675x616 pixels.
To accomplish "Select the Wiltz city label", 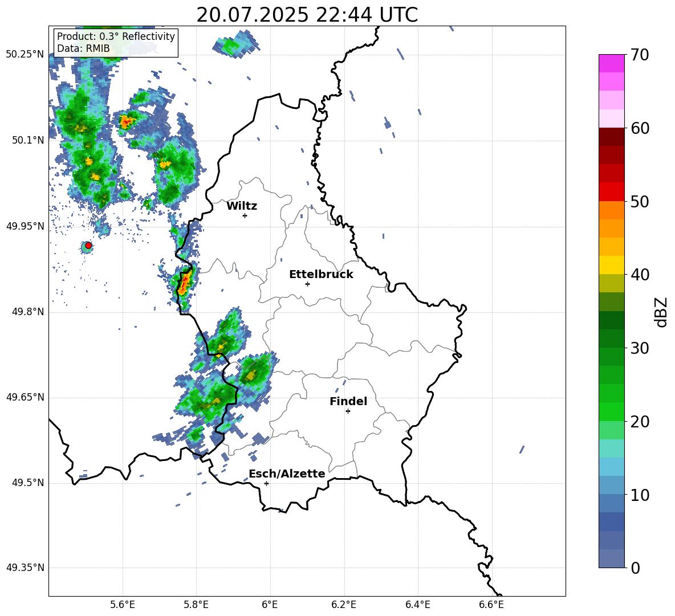I will pyautogui.click(x=242, y=206).
